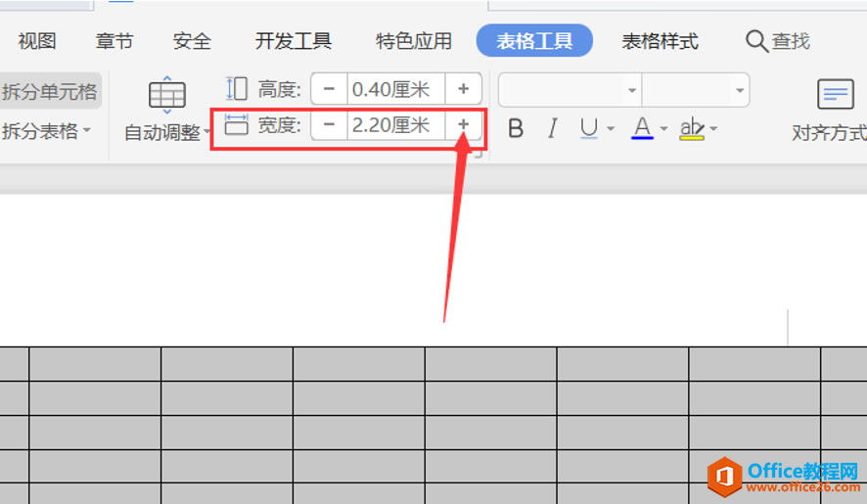Open the dialog launcher below the 宽度 stepper
867x504 pixels.
pyautogui.click(x=478, y=155)
